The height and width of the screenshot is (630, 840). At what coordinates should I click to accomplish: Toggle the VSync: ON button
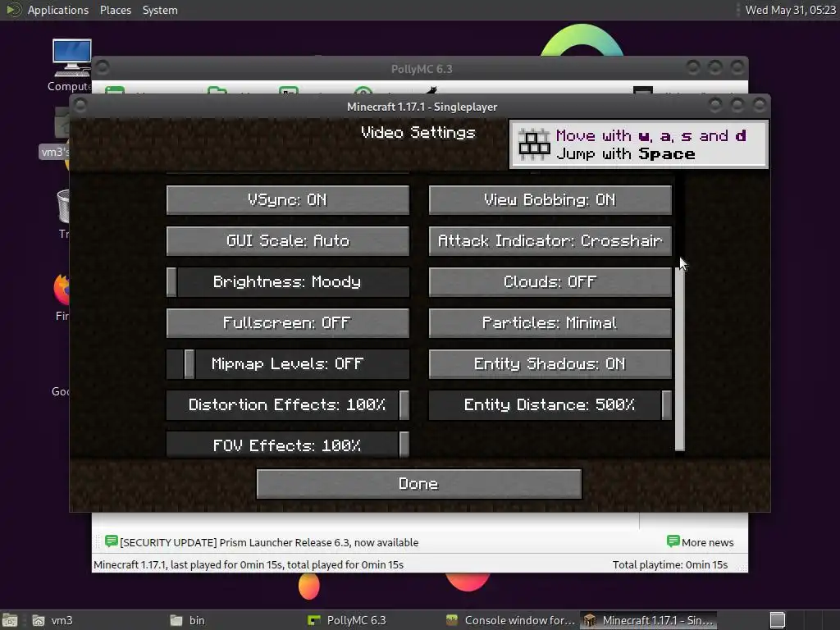288,200
